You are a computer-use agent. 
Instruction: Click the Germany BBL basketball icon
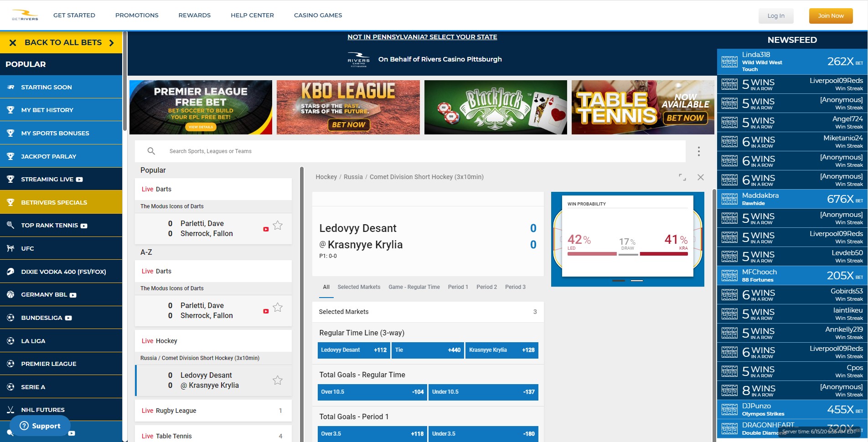[x=10, y=294]
